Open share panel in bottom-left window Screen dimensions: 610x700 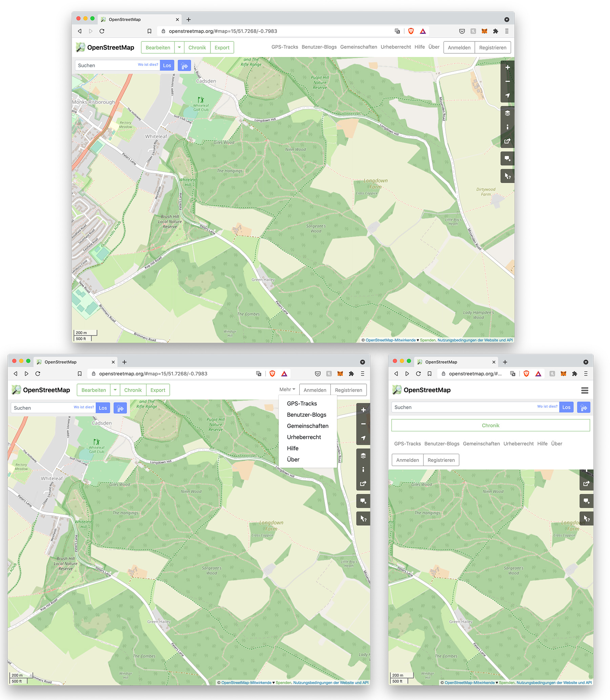[363, 483]
